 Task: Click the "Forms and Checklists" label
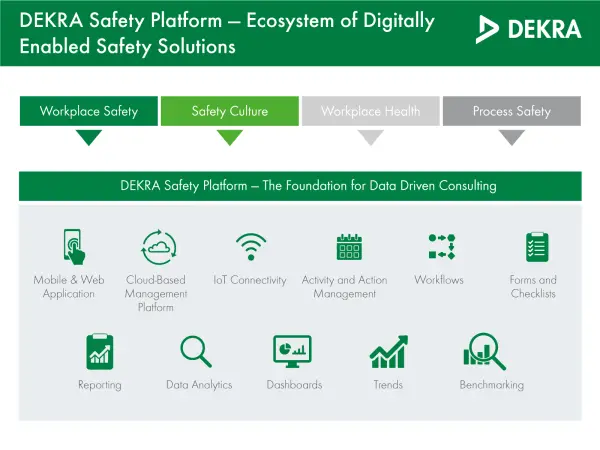tap(533, 287)
